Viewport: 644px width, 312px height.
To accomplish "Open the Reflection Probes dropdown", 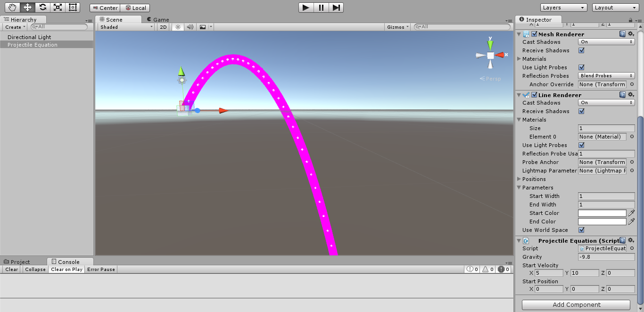I will [x=606, y=75].
